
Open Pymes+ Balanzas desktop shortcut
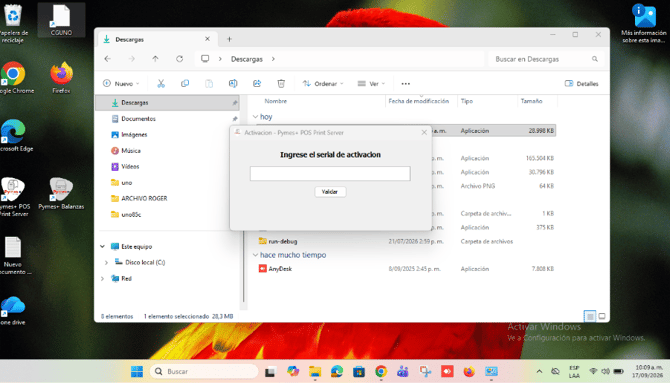pyautogui.click(x=61, y=194)
